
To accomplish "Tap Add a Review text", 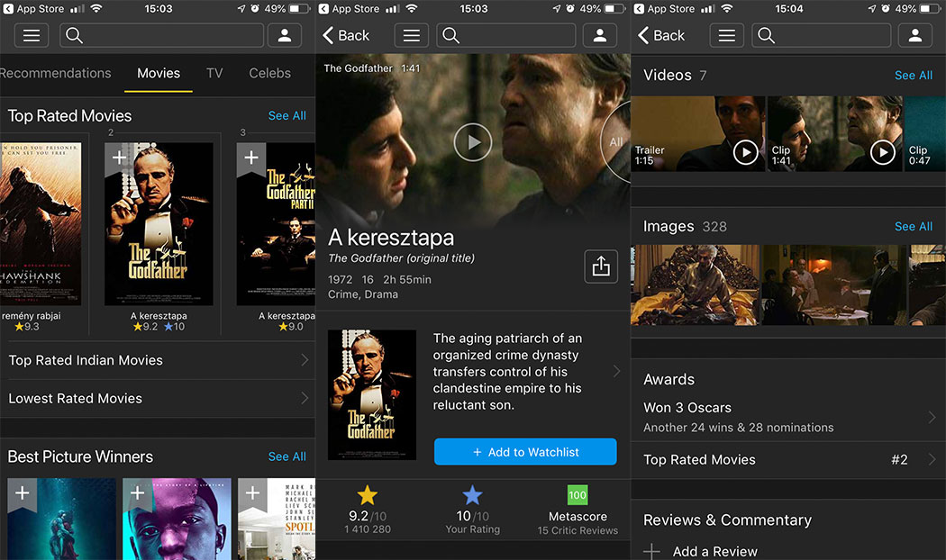I will [715, 552].
